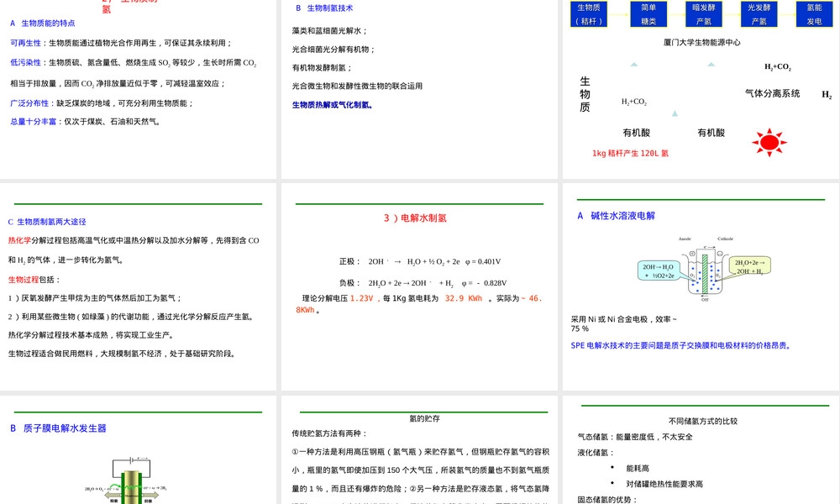
Task: Open the slide titled 氢的贮存
Action: point(419,449)
